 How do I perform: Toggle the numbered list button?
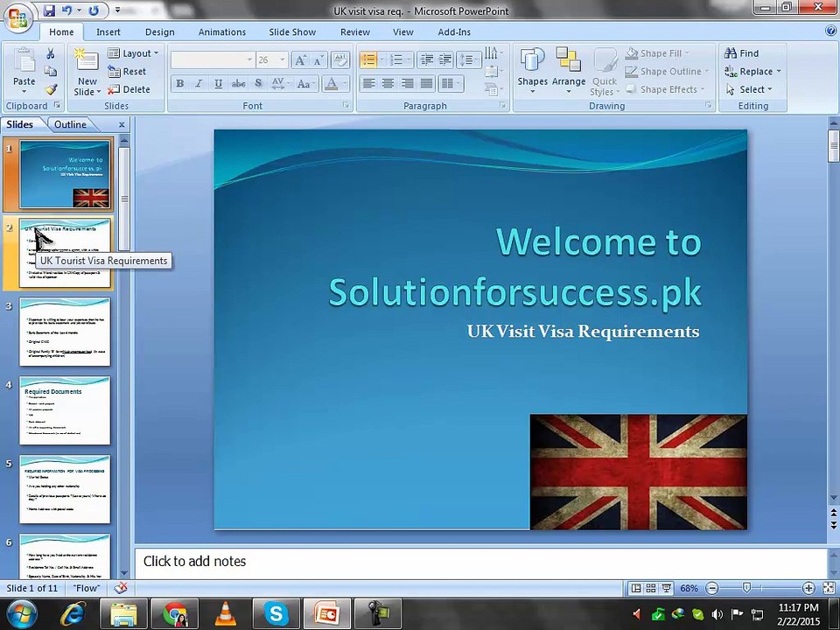click(396, 59)
